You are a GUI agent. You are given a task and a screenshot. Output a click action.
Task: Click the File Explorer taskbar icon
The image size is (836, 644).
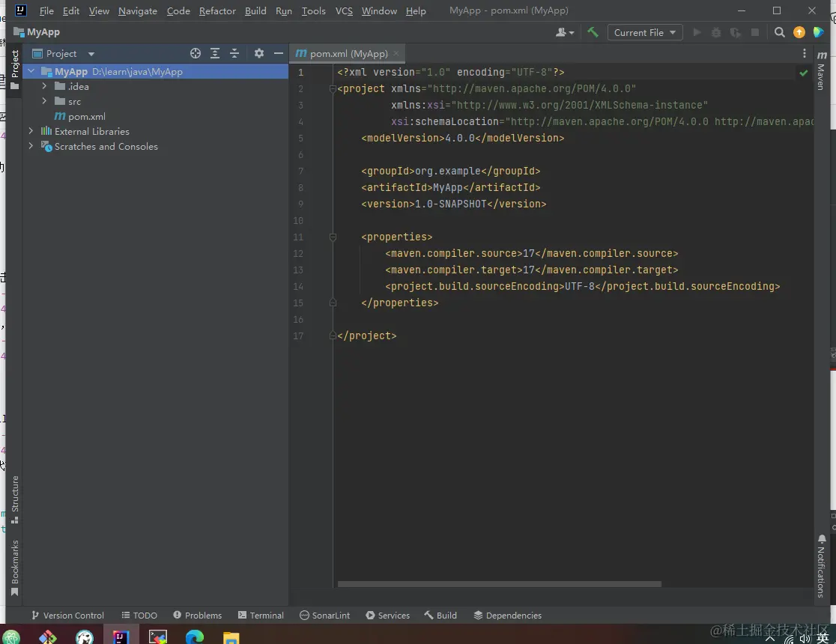pos(231,637)
